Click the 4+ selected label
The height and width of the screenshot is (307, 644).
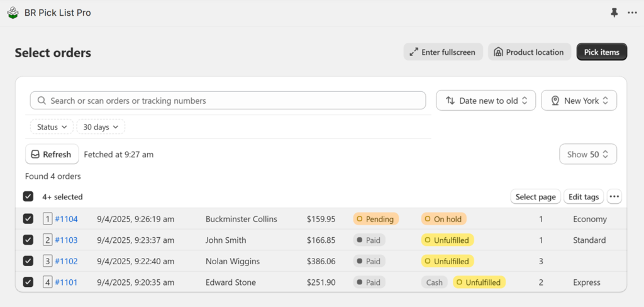(x=62, y=197)
